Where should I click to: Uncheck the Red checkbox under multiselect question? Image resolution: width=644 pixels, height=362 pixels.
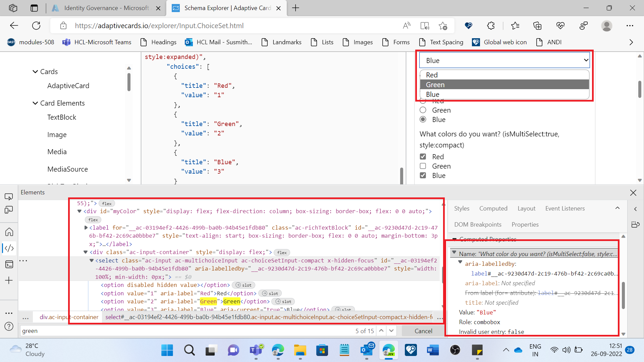coord(423,157)
